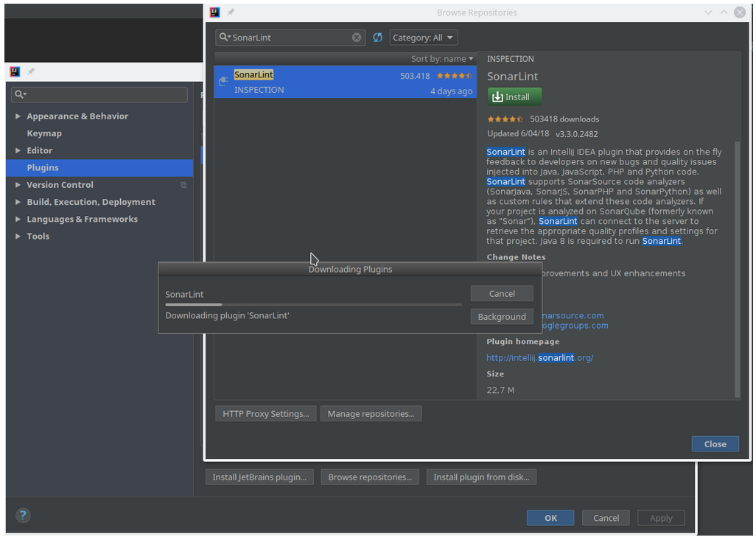This screenshot has width=756, height=540.
Task: Click the pin icon in Settings title bar
Action: (x=31, y=72)
